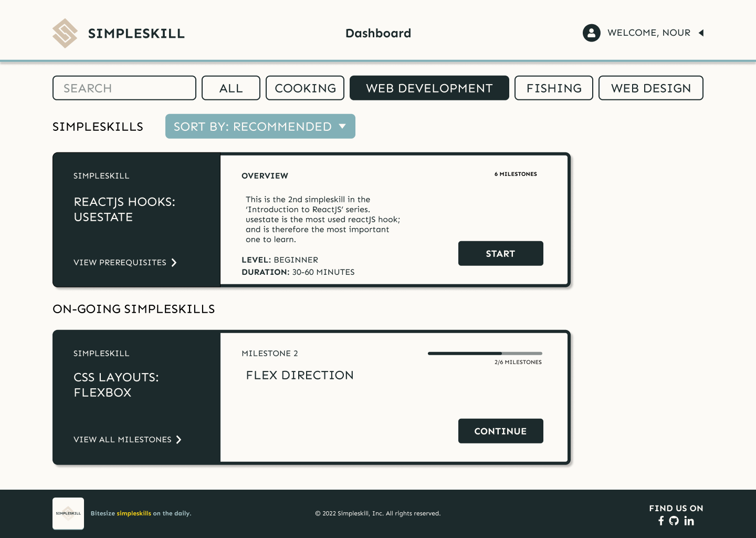Click the chevron next to VIEW PREREQUISITES
The width and height of the screenshot is (756, 538).
174,263
